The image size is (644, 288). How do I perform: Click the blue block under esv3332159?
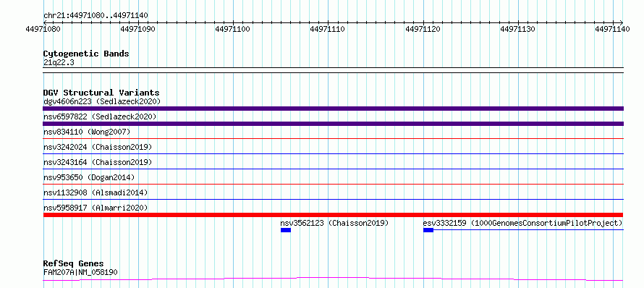(x=428, y=230)
